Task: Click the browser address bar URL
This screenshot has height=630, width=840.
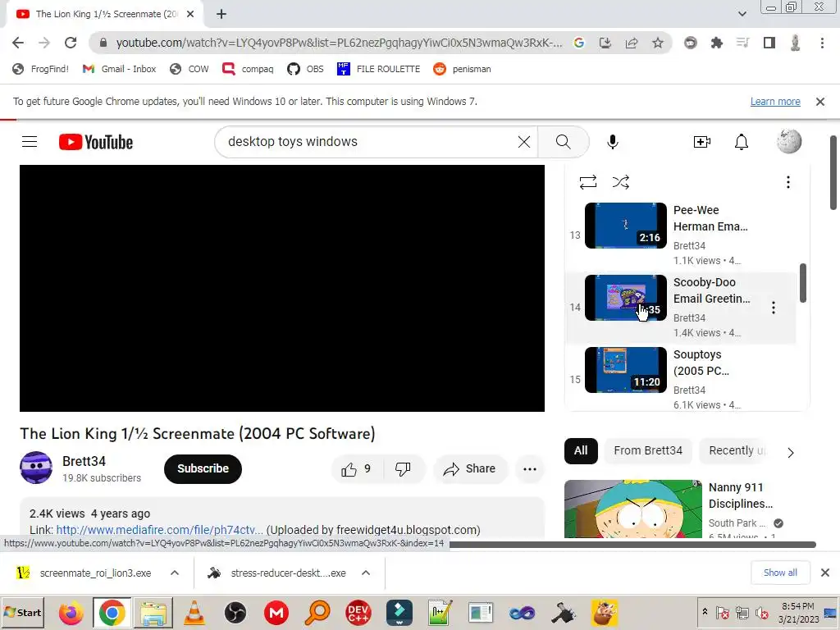Action: tap(339, 43)
